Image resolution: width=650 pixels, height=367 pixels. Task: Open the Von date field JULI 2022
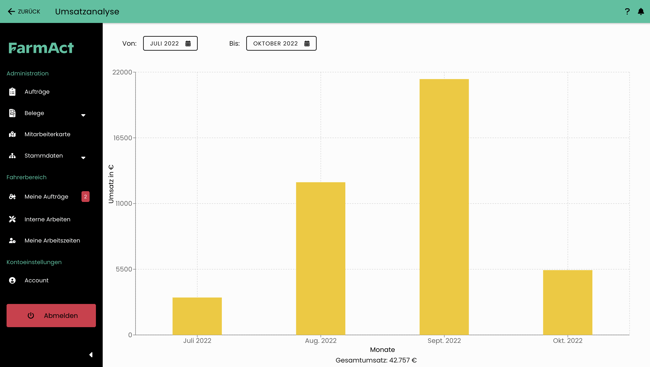tap(170, 44)
